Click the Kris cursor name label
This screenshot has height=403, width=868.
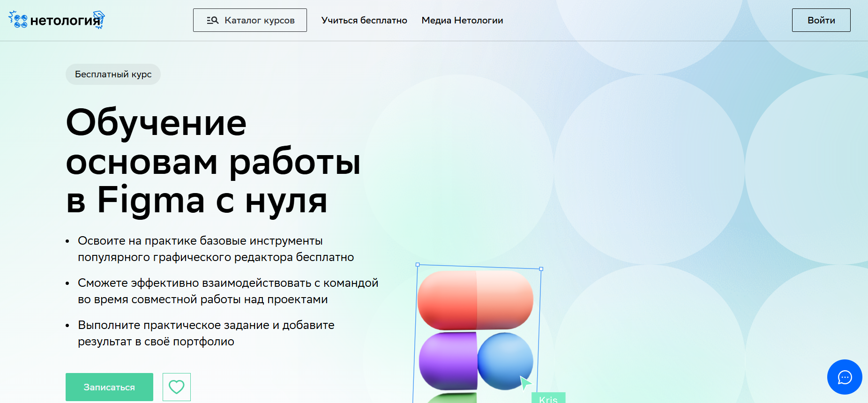pyautogui.click(x=548, y=398)
